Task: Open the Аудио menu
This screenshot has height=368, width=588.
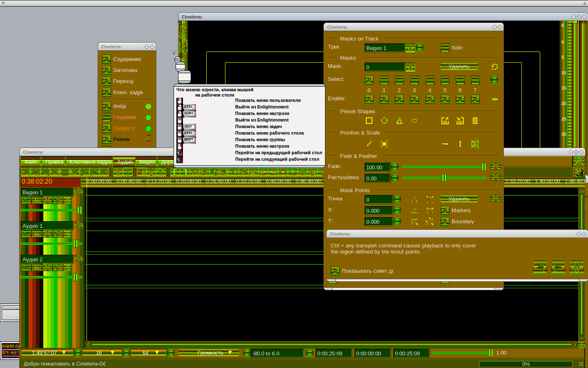Action: click(x=125, y=162)
